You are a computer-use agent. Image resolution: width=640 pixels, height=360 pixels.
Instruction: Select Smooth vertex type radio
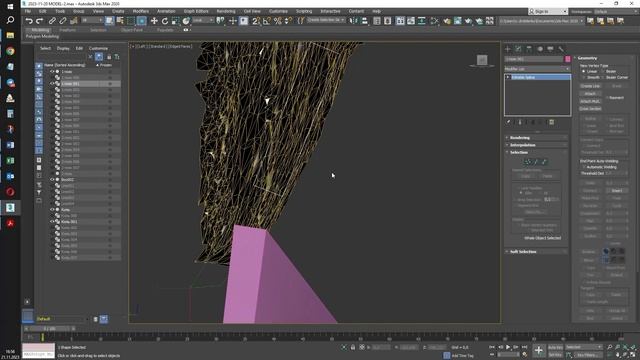584,77
